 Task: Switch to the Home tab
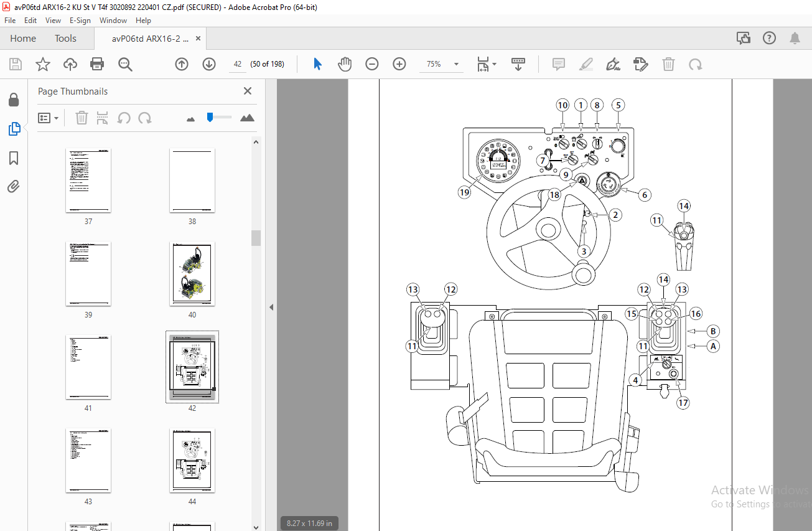23,39
